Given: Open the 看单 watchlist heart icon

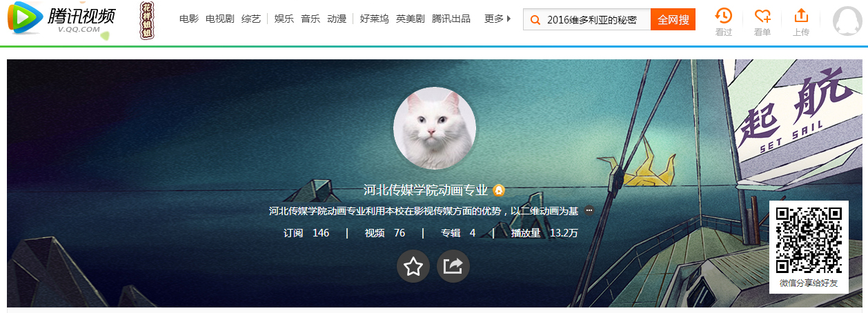Looking at the screenshot, I should pyautogui.click(x=762, y=16).
